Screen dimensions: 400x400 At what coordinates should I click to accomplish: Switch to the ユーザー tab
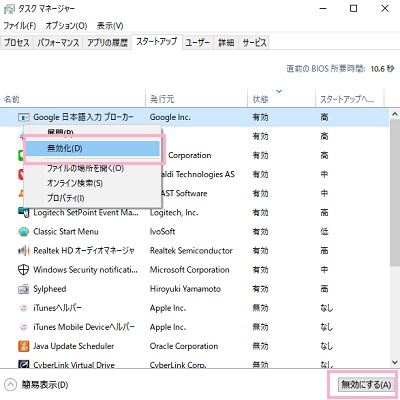198,42
